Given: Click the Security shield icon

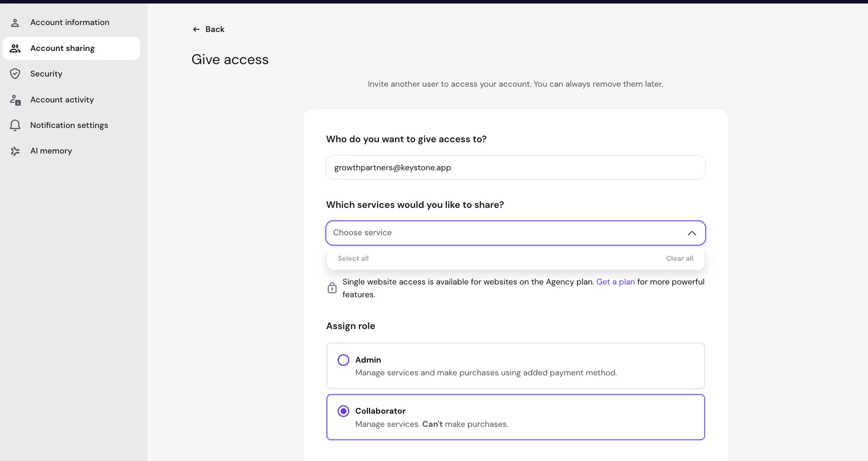Looking at the screenshot, I should (15, 74).
